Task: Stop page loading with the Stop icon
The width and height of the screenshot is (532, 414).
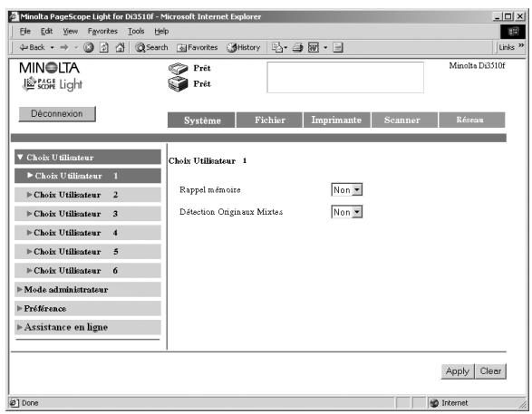Action: point(89,47)
